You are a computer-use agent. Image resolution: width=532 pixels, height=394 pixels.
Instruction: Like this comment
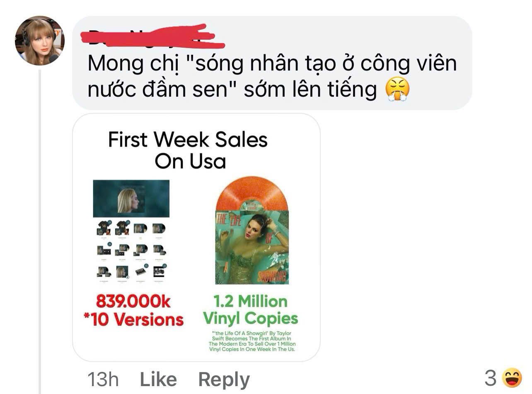point(158,379)
